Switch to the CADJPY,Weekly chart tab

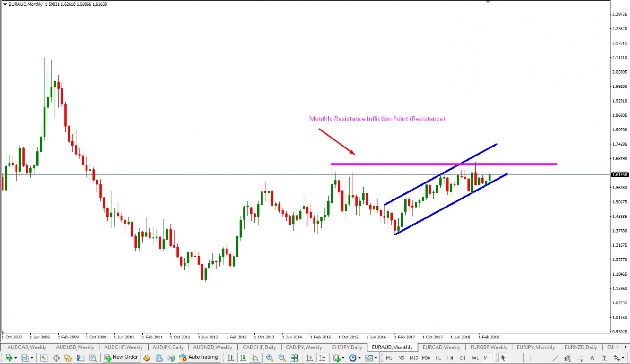305,347
